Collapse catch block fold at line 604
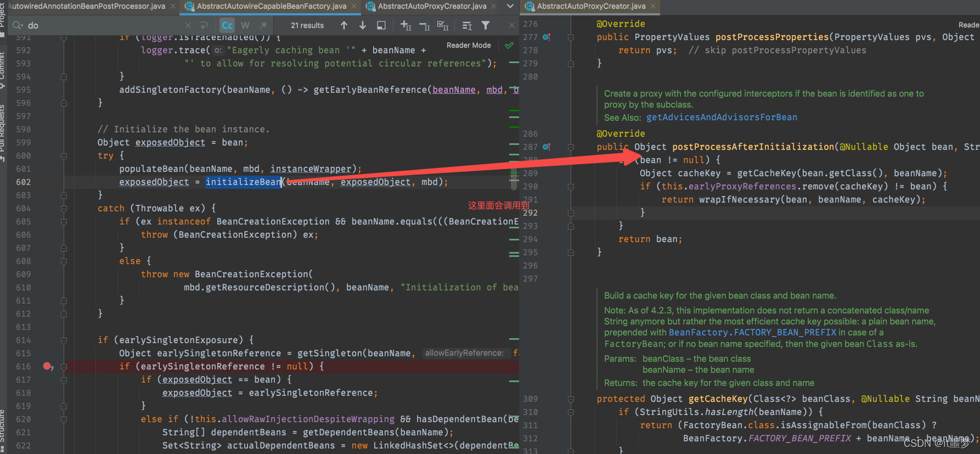The image size is (980, 454). (x=64, y=208)
